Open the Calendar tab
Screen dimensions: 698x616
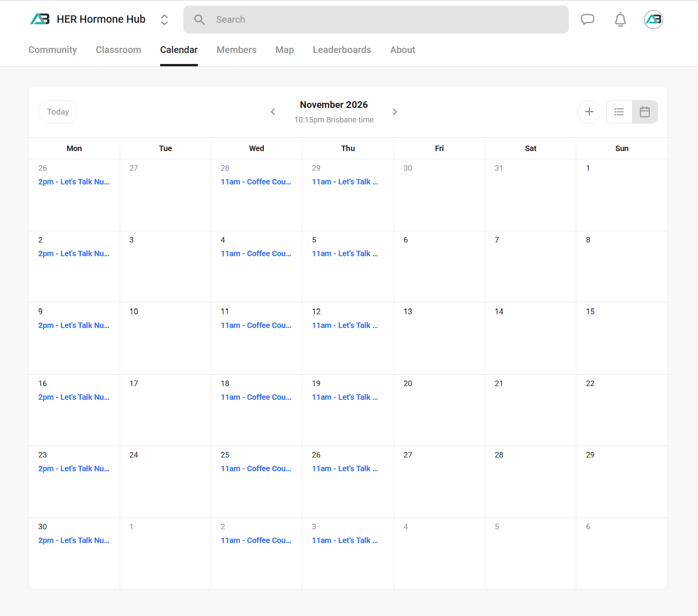[x=179, y=50]
